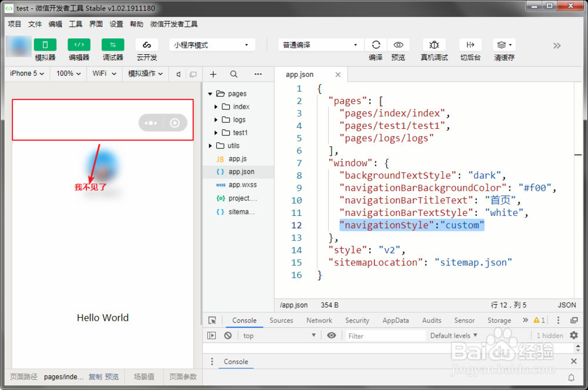Screen dimensions: 588x390
Task: Open the 设置 menu
Action: click(x=116, y=24)
